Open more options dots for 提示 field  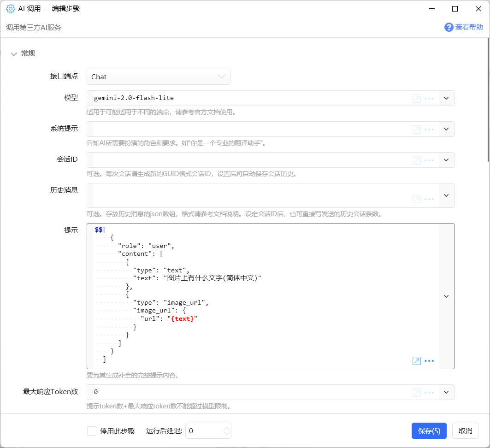click(x=429, y=361)
